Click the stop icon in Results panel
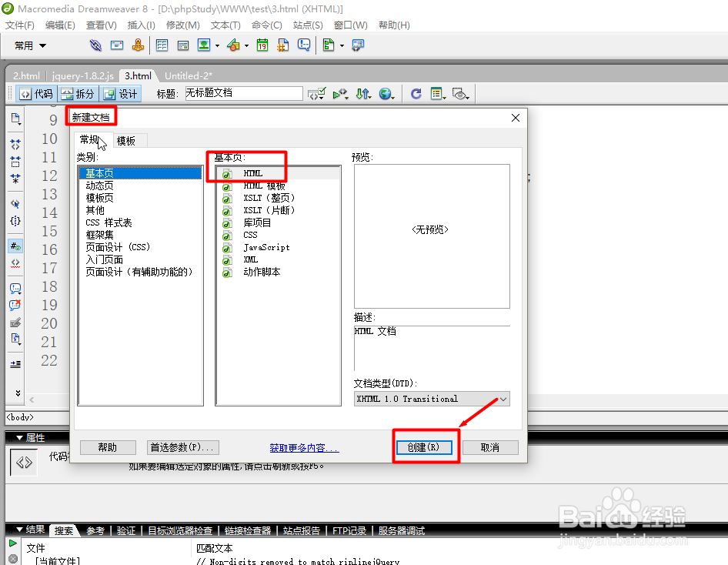728x565 pixels. pos(13,559)
